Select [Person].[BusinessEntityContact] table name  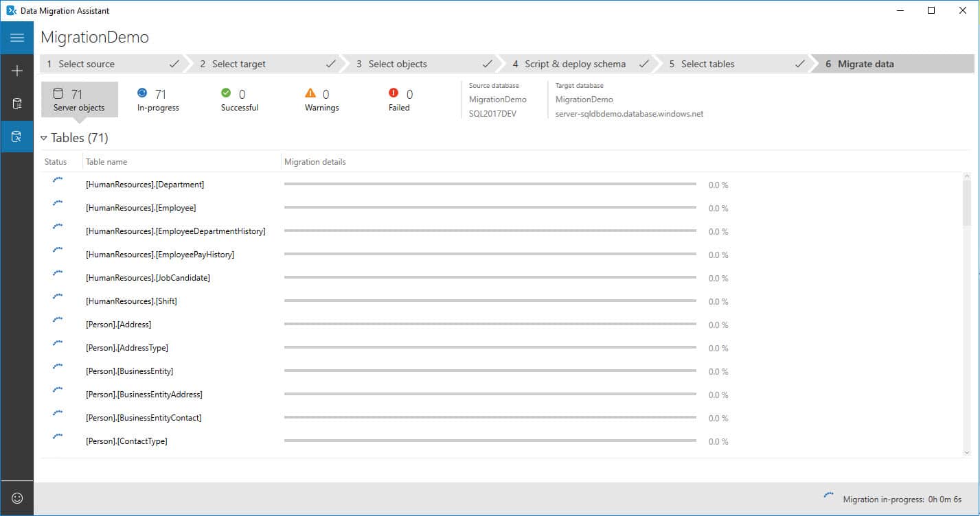point(144,418)
